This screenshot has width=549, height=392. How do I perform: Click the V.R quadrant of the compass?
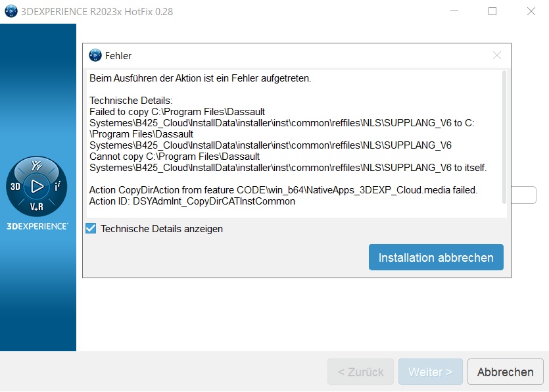coord(37,207)
